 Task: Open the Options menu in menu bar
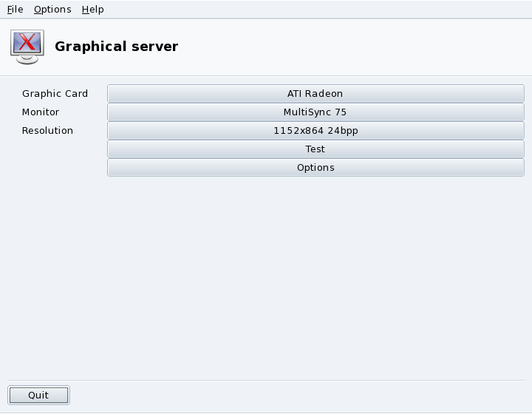(52, 10)
